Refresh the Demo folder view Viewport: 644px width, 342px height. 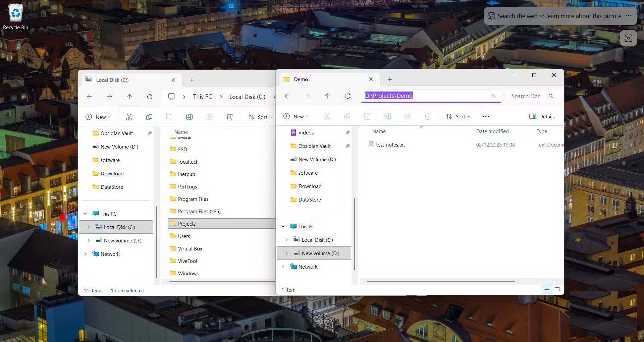347,96
